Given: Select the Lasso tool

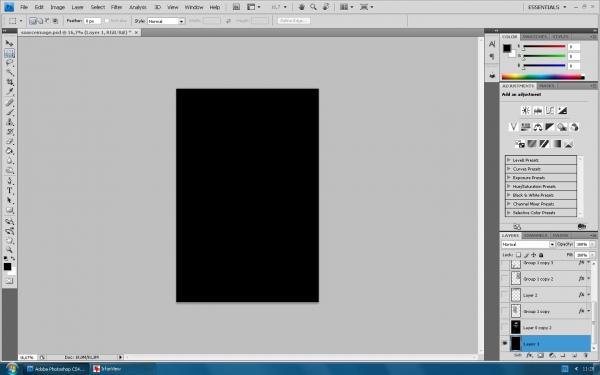Looking at the screenshot, I should [10, 63].
